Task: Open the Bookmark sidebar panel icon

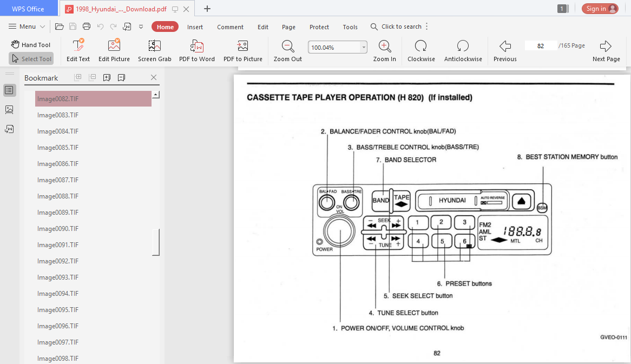Action: pos(9,90)
